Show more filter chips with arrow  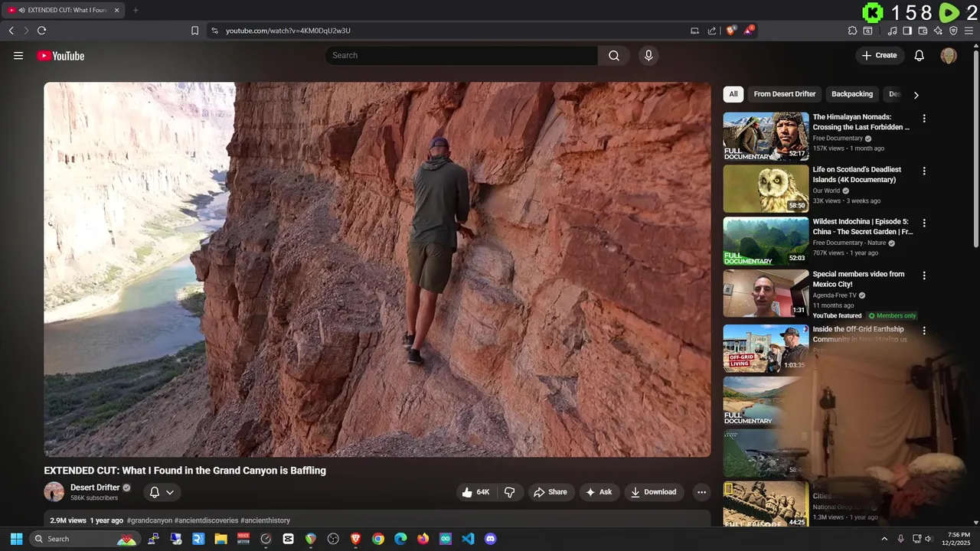coord(916,95)
